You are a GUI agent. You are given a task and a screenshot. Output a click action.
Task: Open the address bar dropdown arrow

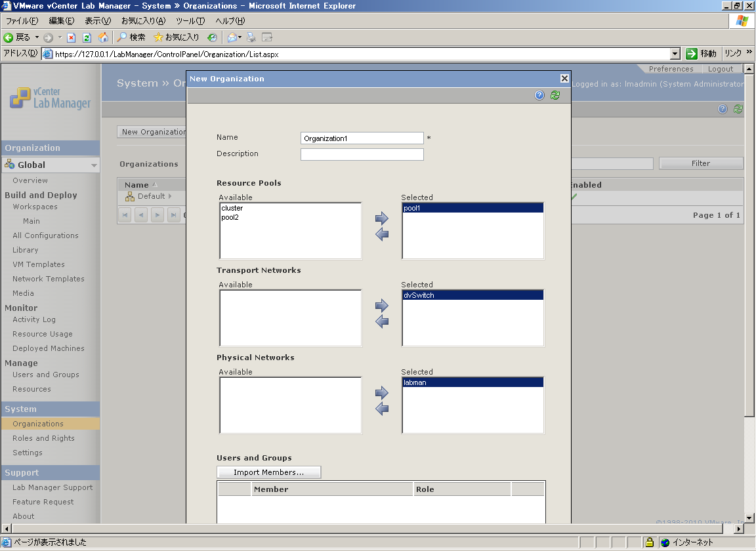(x=675, y=54)
